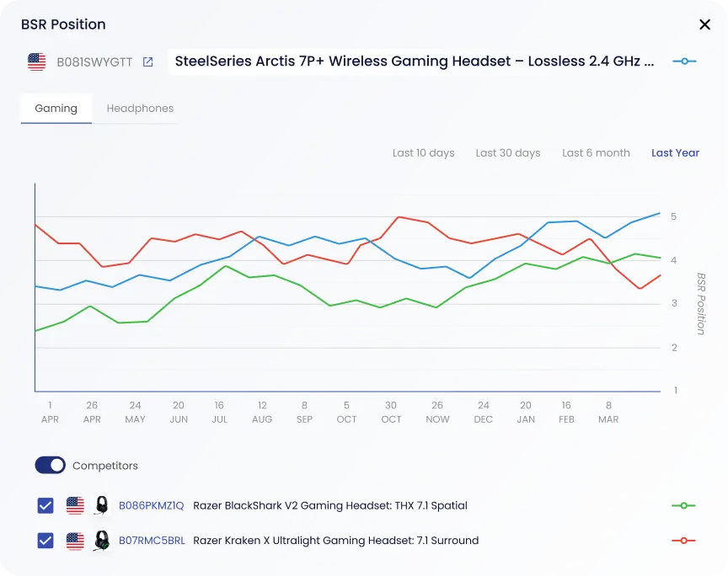The image size is (728, 576).
Task: Click Razer BlackShark V2 headset thumbnail
Action: tap(102, 505)
